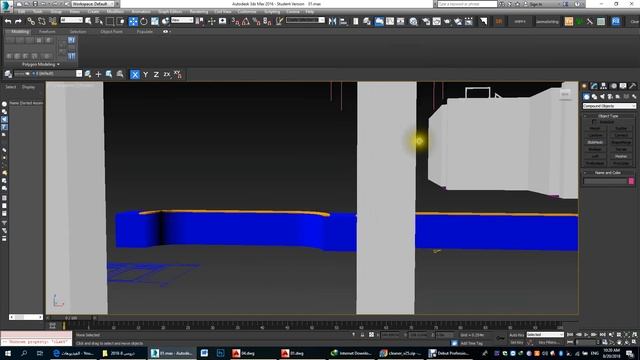This screenshot has height=360, width=640.
Task: Click the time slider handle
Action: [71, 318]
